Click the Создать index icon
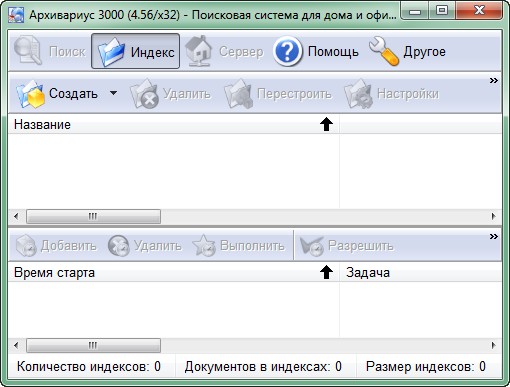 [x=30, y=94]
